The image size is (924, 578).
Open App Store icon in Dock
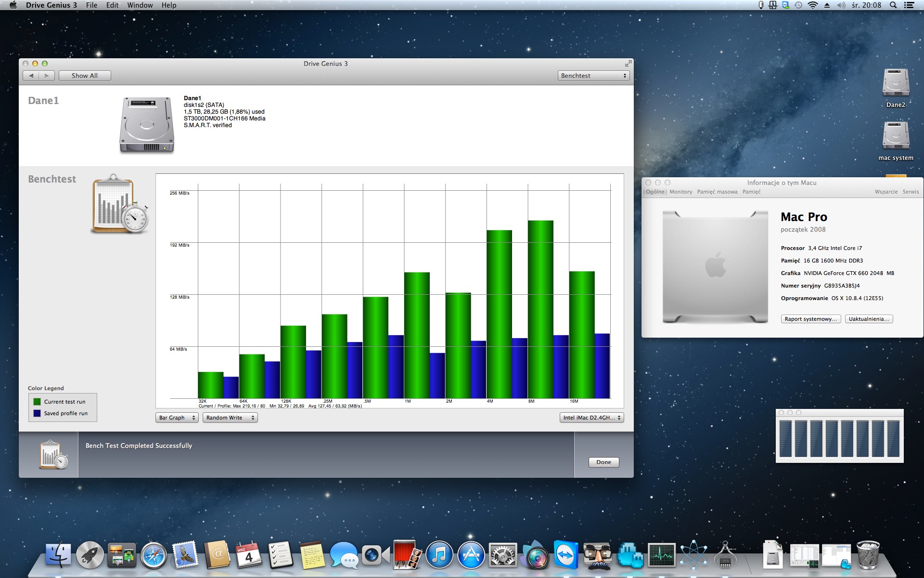[471, 555]
